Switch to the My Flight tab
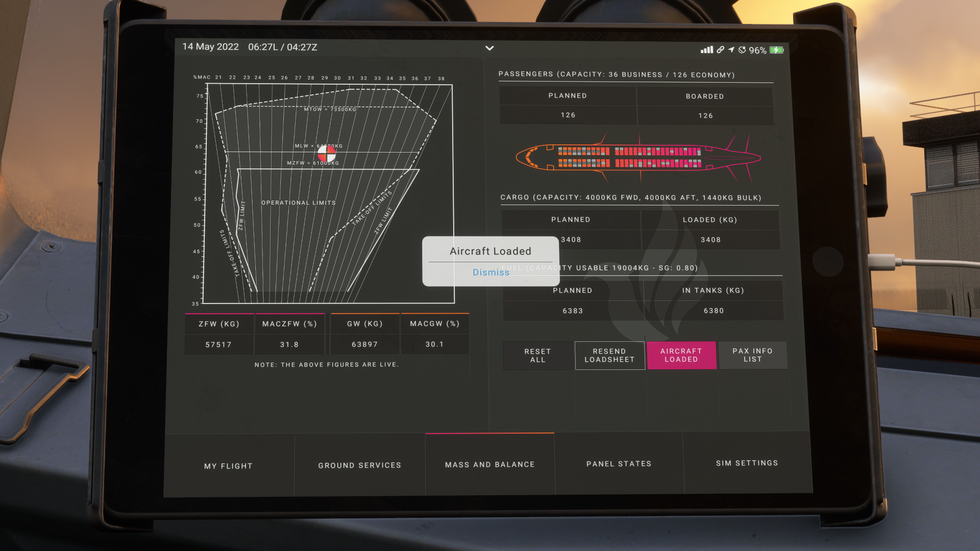This screenshot has width=980, height=551. [x=228, y=466]
